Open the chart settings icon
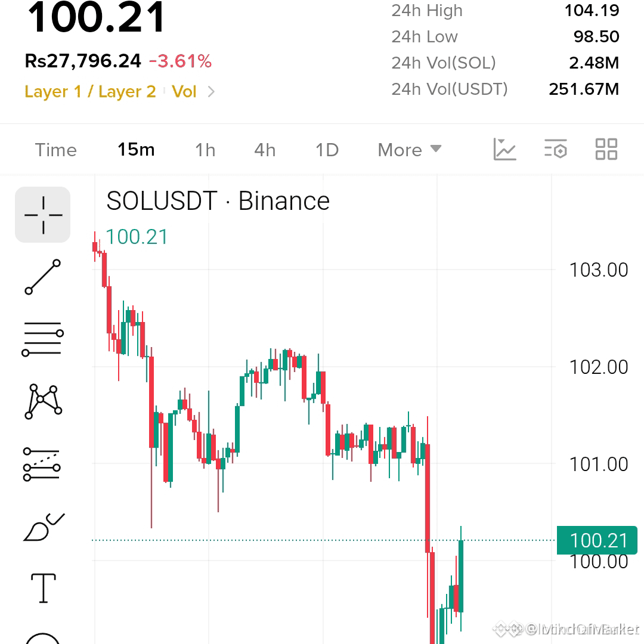Image resolution: width=644 pixels, height=644 pixels. [x=555, y=149]
